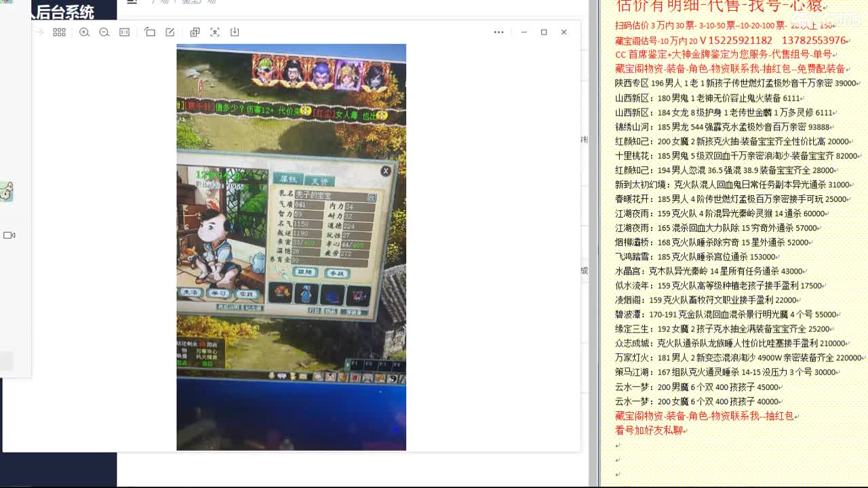Minimize the image viewer window
868x488 pixels.
(x=524, y=32)
